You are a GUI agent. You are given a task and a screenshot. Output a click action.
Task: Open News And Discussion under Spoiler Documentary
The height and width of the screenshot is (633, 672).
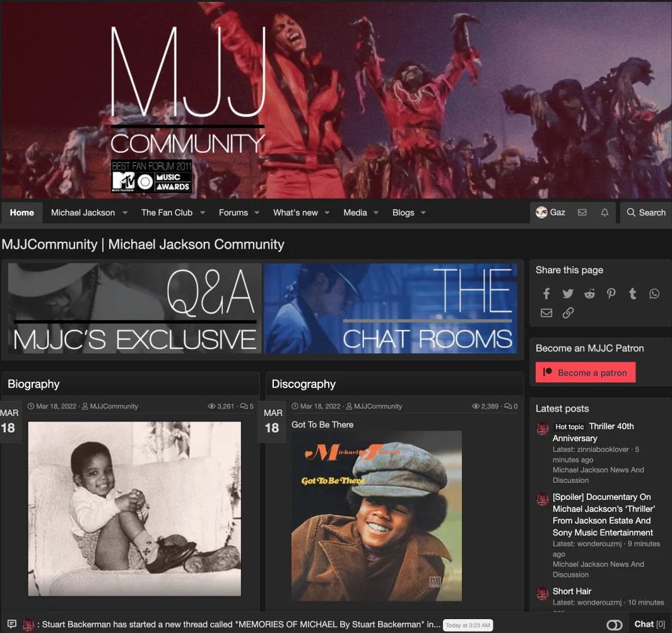(598, 569)
